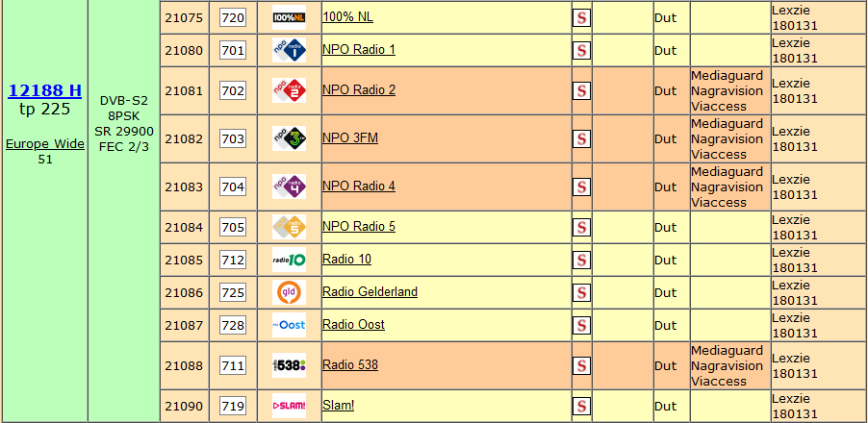Open the NPO Radio 5 channel link
Screen dimensions: 868x423
[359, 227]
